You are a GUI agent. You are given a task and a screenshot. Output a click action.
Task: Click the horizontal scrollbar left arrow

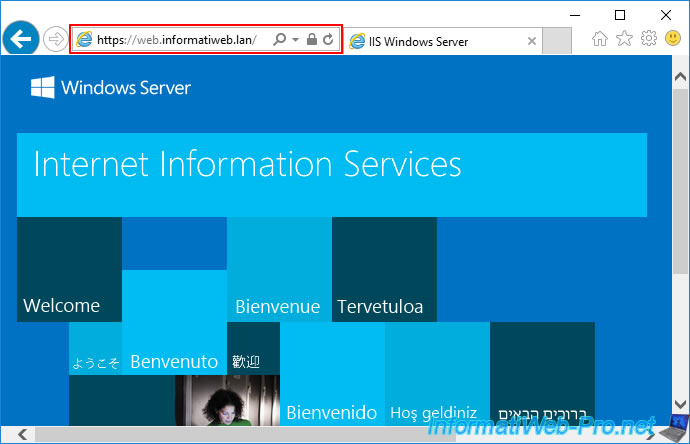(23, 435)
